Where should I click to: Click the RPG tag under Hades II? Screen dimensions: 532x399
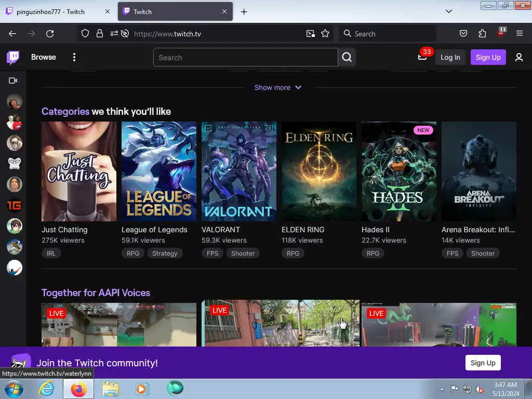click(373, 254)
